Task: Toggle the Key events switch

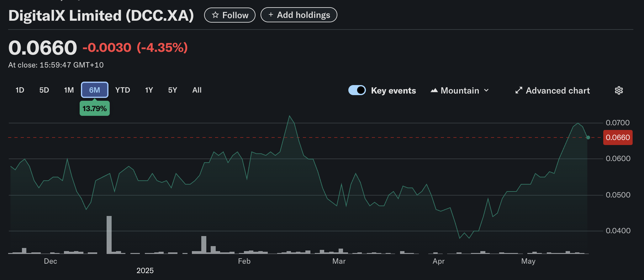Action: click(x=357, y=90)
